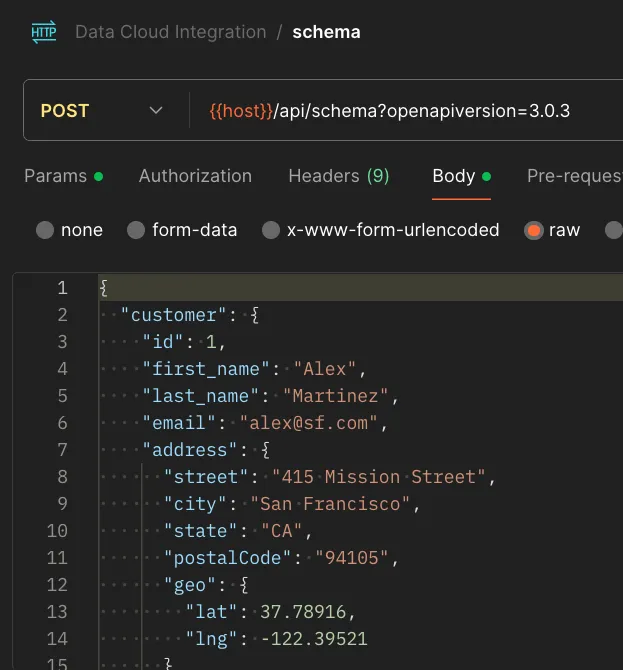The width and height of the screenshot is (623, 670).
Task: Open the Pre-request tab
Action: pyautogui.click(x=575, y=176)
